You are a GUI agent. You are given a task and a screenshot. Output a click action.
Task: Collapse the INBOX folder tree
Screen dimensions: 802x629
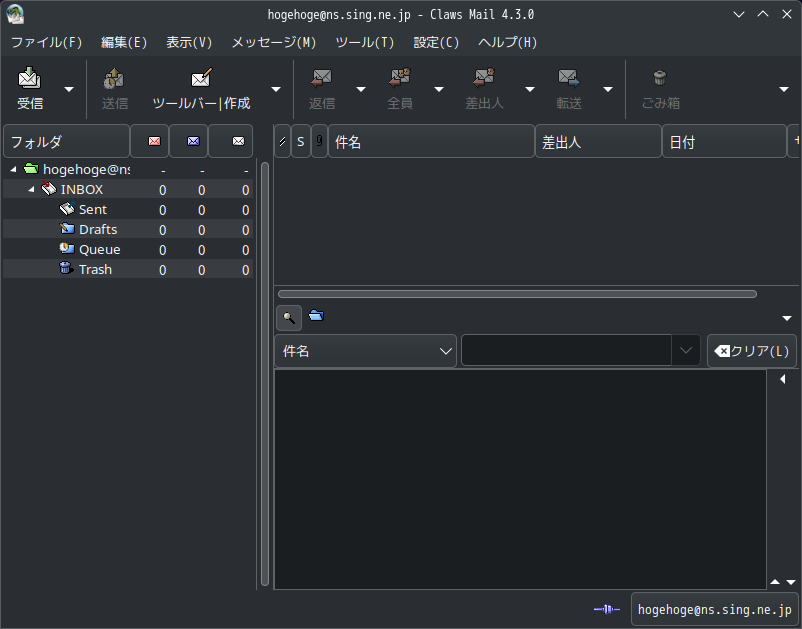tap(31, 189)
